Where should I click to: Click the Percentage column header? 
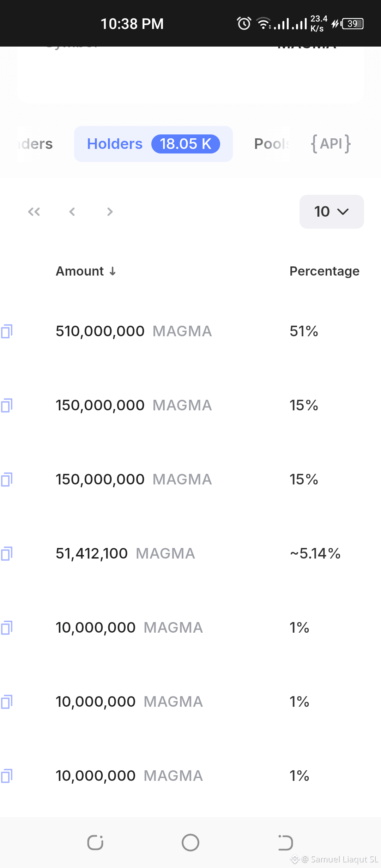point(325,271)
